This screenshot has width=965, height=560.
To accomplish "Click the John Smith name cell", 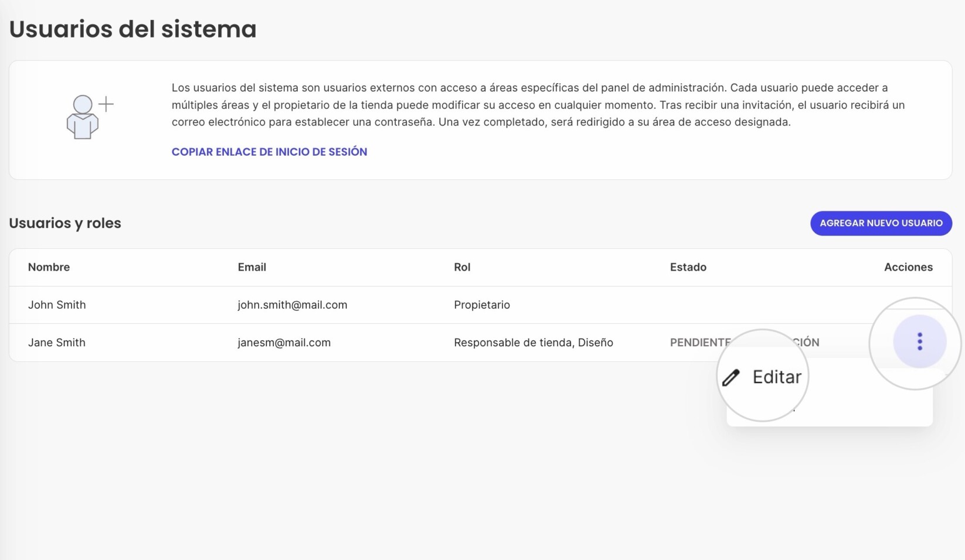I will (x=57, y=305).
